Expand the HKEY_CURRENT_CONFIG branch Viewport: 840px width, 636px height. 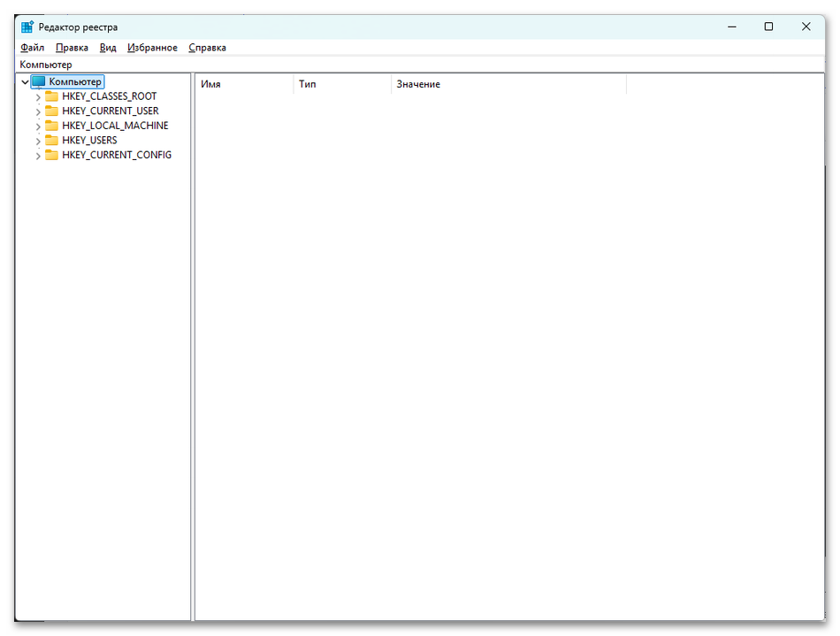(x=38, y=156)
